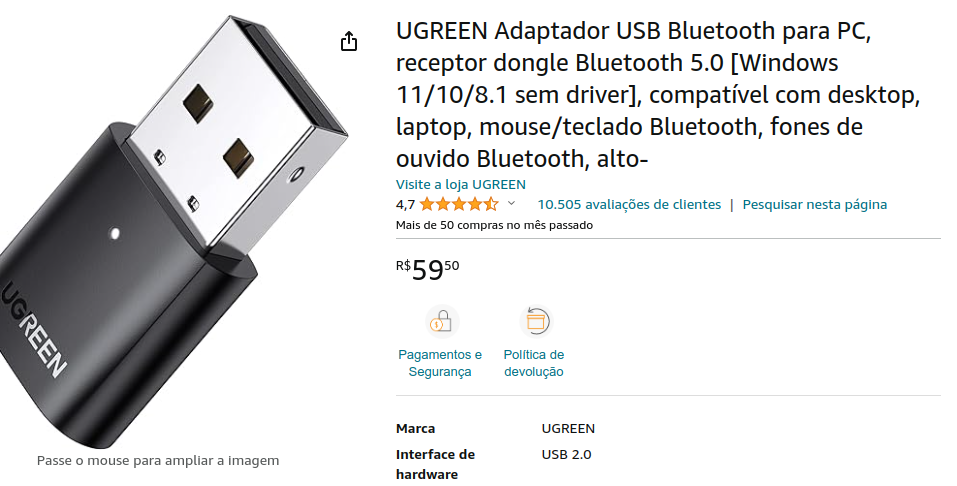Click the Política de devolução box icon
The width and height of the screenshot is (957, 486).
point(535,321)
